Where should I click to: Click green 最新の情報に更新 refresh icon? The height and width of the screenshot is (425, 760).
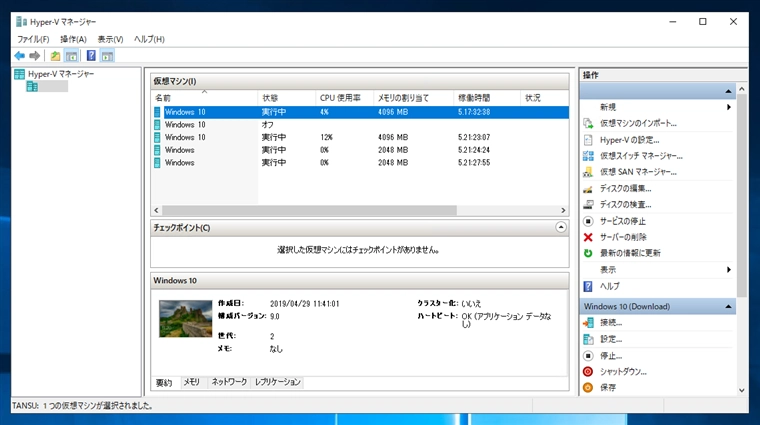tap(588, 253)
